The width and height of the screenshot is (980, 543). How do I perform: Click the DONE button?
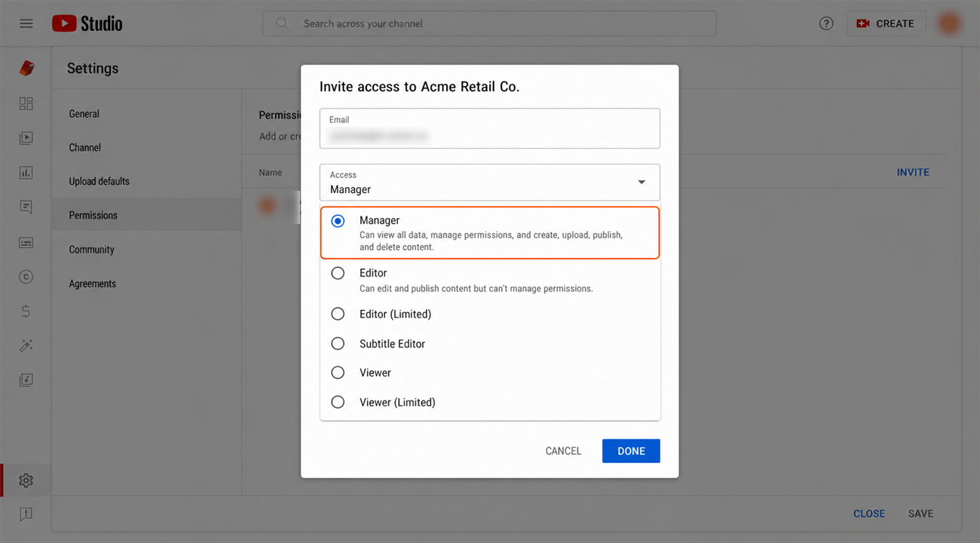pyautogui.click(x=631, y=451)
